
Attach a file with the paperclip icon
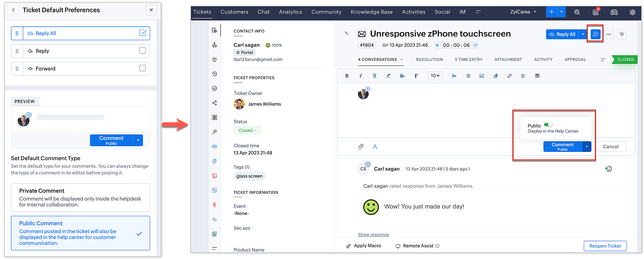pos(361,147)
